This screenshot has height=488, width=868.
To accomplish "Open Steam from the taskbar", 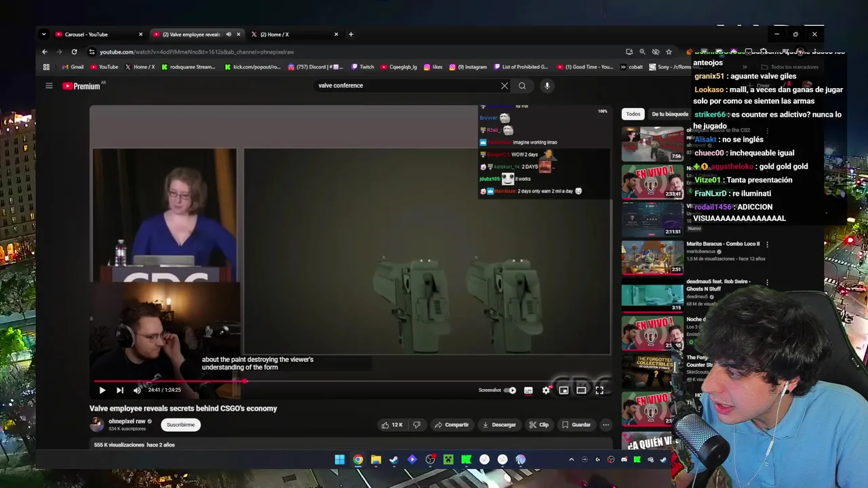I will point(393,460).
